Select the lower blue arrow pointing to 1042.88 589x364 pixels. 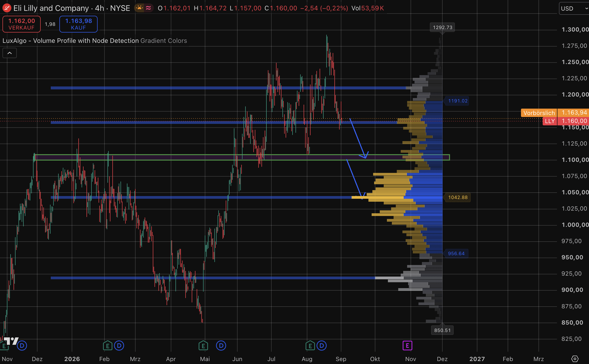click(x=355, y=179)
